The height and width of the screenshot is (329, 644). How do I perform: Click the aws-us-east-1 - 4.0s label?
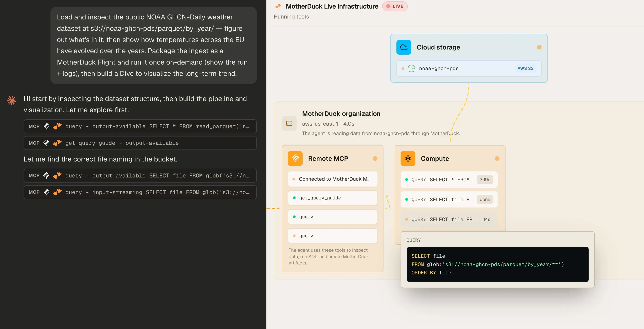tap(328, 124)
